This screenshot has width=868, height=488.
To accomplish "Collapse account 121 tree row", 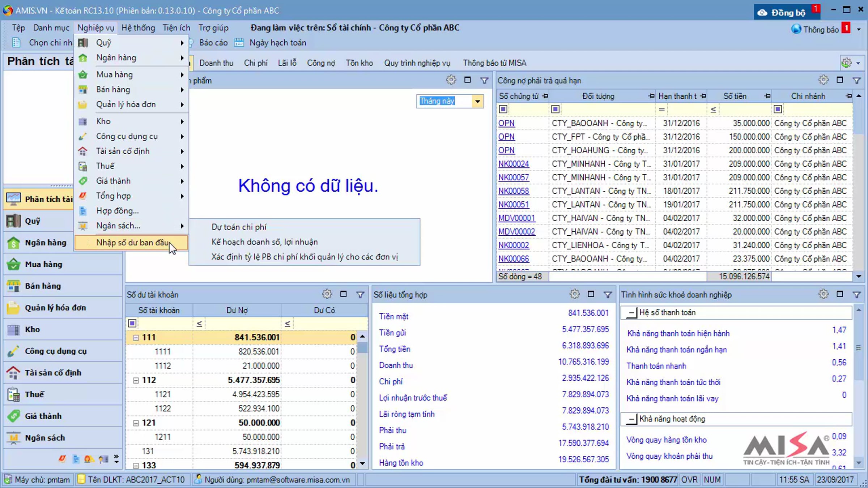I will coord(136,423).
